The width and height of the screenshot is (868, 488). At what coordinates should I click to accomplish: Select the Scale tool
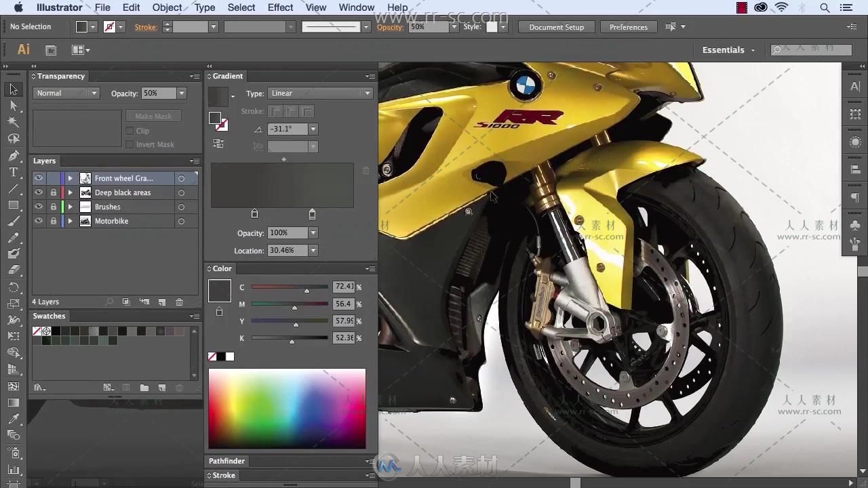13,304
